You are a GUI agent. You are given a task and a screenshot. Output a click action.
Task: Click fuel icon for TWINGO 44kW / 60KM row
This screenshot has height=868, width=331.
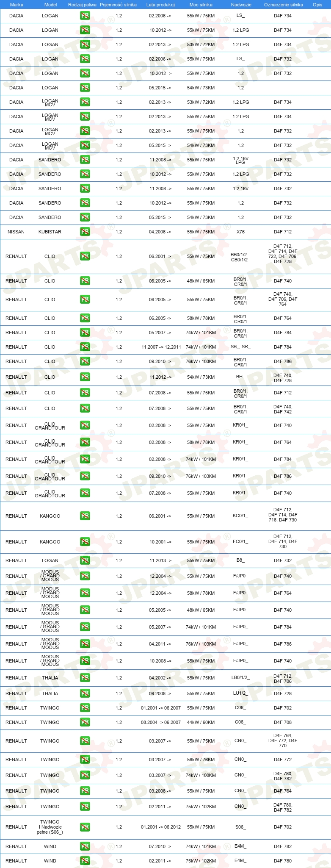click(x=85, y=722)
